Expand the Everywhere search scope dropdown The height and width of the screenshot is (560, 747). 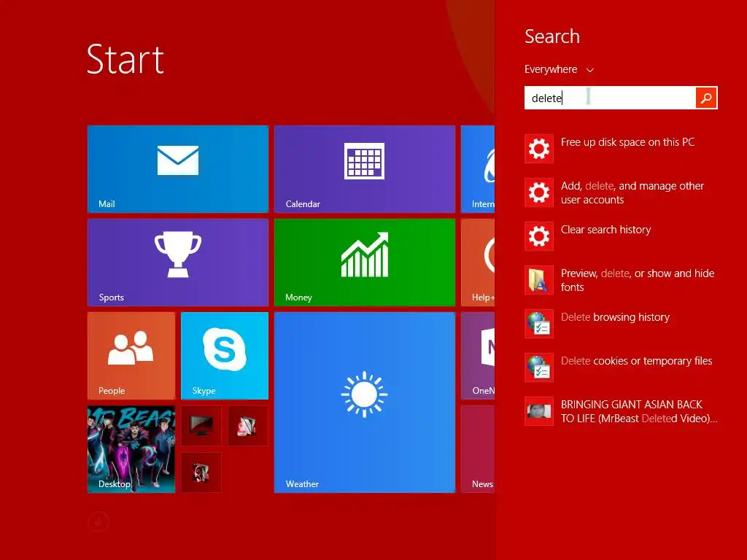[x=560, y=69]
